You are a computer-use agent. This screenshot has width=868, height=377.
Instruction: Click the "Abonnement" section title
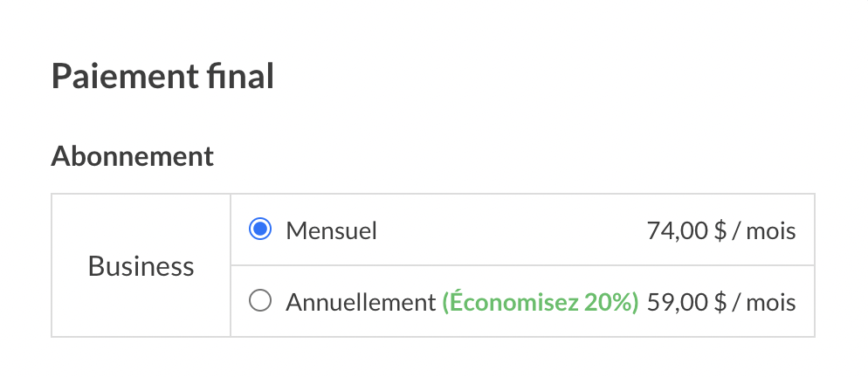click(x=132, y=155)
